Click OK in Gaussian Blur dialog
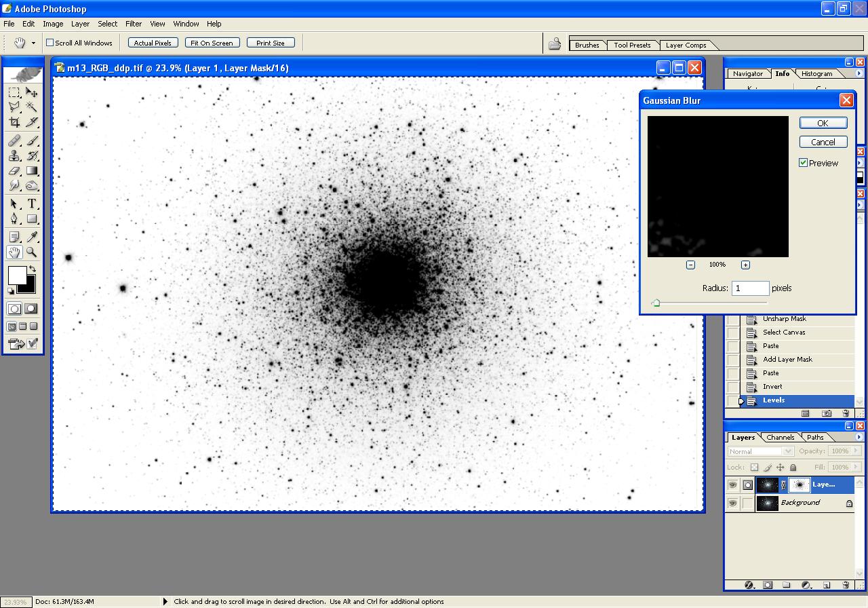868x608 pixels. click(x=823, y=123)
